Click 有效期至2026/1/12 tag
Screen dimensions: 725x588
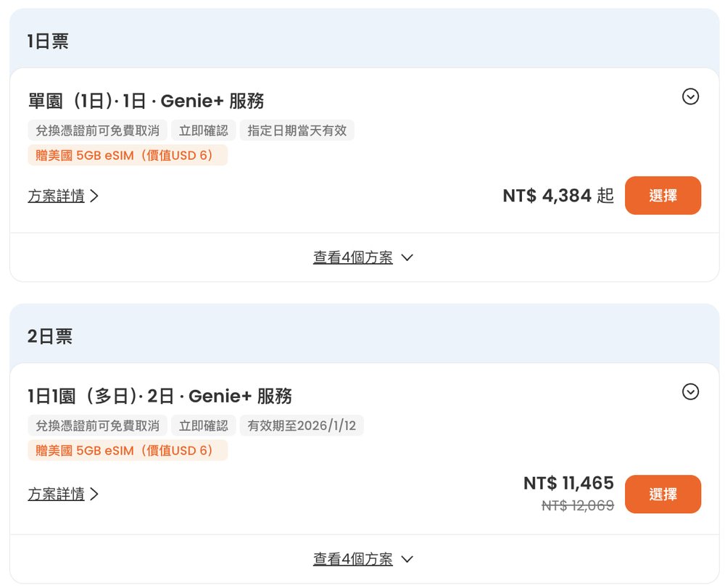(302, 426)
